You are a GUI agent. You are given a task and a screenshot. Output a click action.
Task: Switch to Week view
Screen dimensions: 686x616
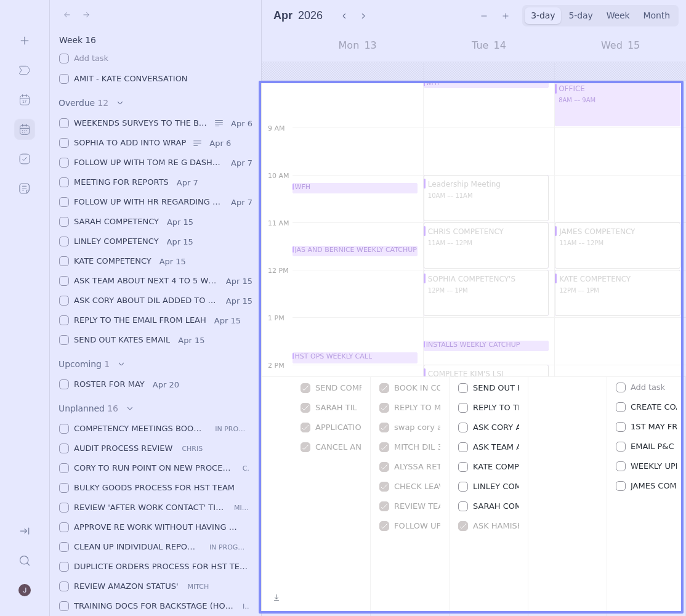pos(618,16)
